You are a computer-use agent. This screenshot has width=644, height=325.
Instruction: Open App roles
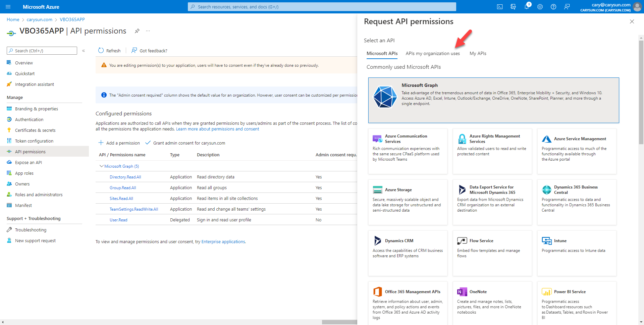24,173
